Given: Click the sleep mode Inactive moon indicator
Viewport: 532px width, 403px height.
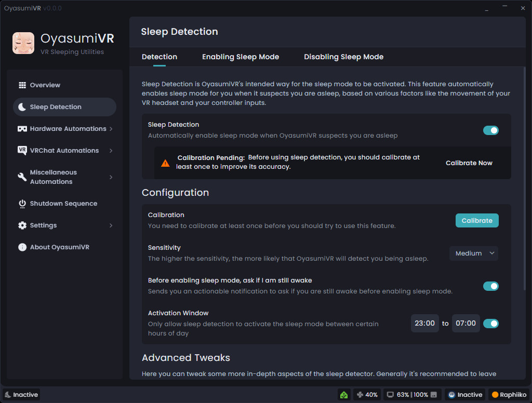Looking at the screenshot, I should point(22,395).
